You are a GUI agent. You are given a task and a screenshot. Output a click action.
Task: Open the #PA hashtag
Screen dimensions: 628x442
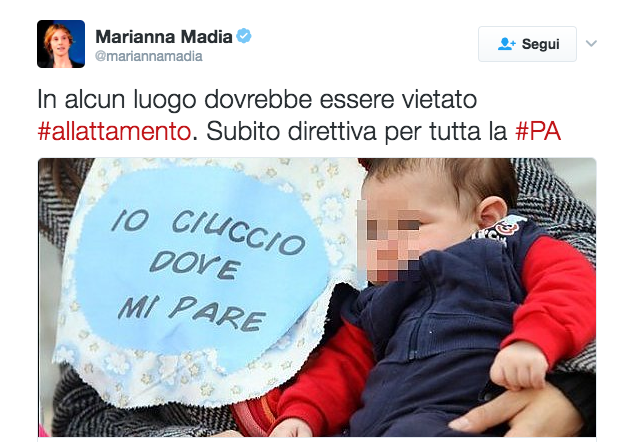click(x=538, y=131)
